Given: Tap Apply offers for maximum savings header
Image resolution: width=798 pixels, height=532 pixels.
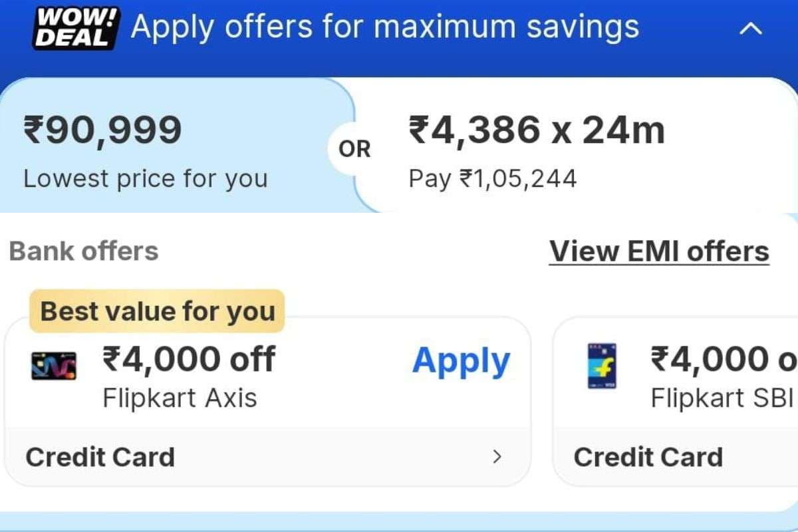Looking at the screenshot, I should 385,27.
